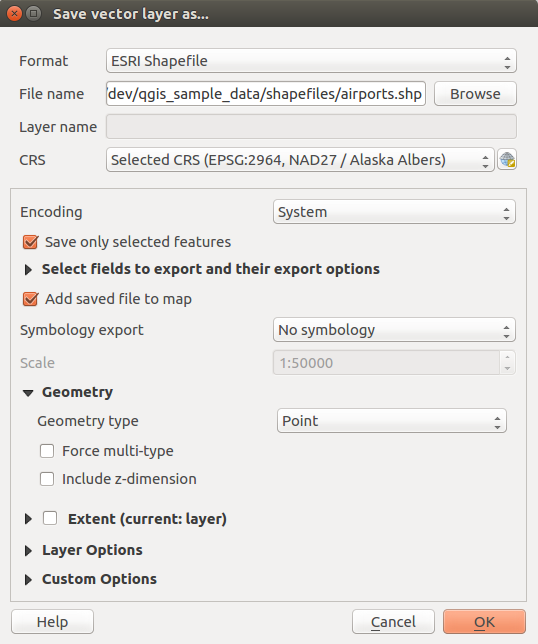Click the Browse button for file name
Image resolution: width=538 pixels, height=644 pixels.
pos(475,94)
